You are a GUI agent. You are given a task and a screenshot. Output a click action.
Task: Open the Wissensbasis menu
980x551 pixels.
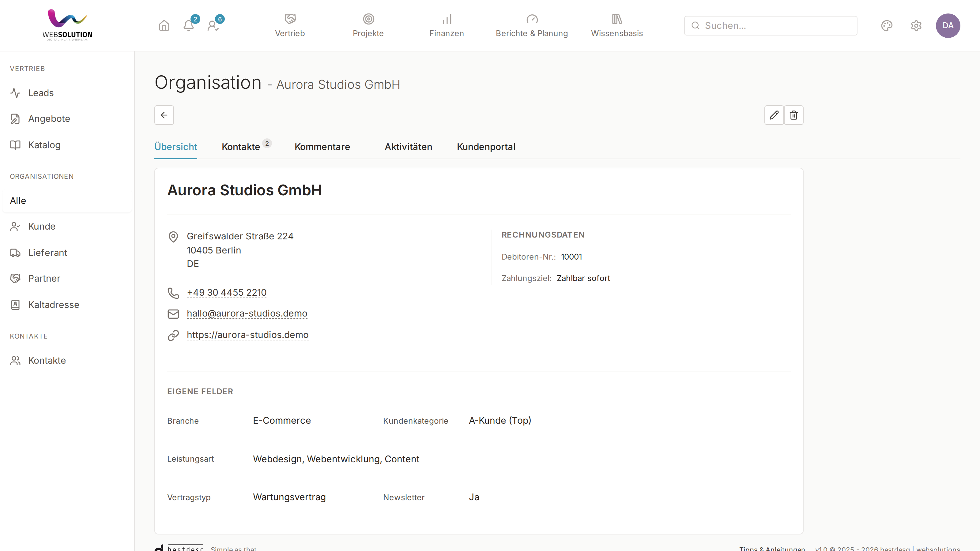617,25
